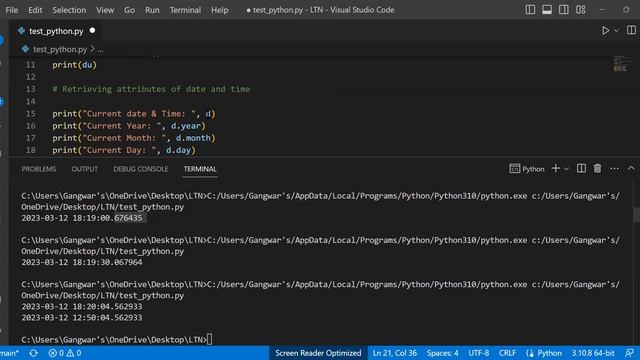Change line endings via CRLF

point(507,353)
